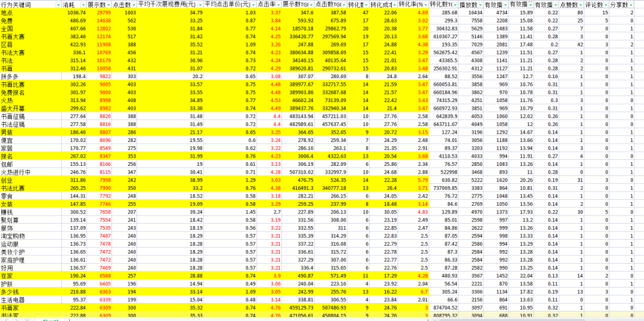Open the 点击数 column filter arrow
644x321 pixels.
pos(134,5)
